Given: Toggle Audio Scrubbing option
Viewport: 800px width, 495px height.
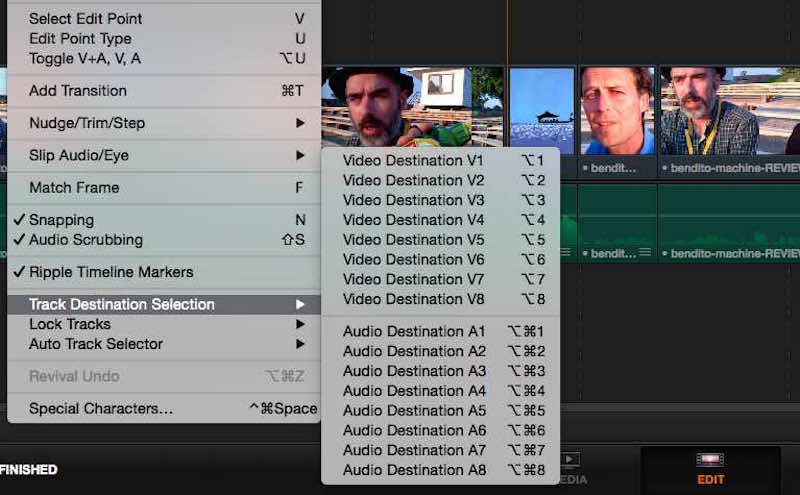Looking at the screenshot, I should (x=164, y=239).
